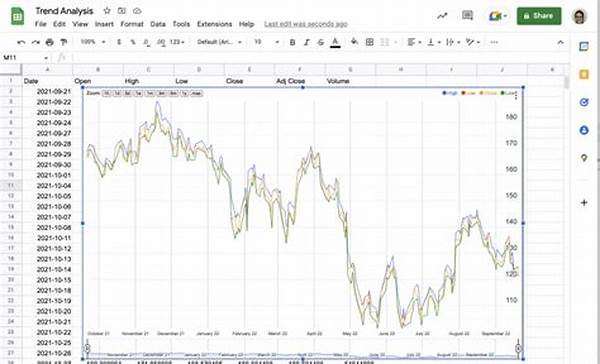600x364 pixels.
Task: Expand the zoom level dropdown
Action: [x=93, y=42]
